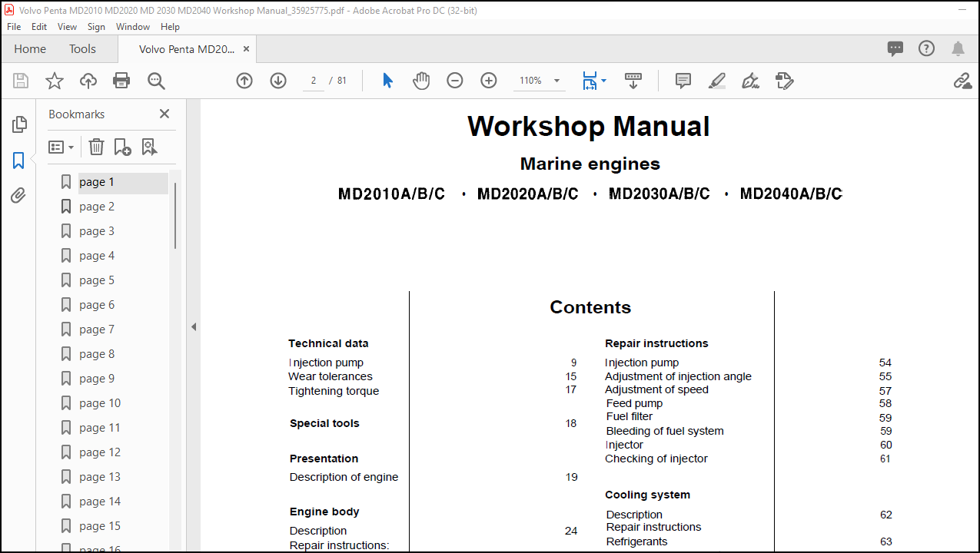This screenshot has height=553, width=980.
Task: Close the Volvo Penta document tab
Action: (246, 48)
